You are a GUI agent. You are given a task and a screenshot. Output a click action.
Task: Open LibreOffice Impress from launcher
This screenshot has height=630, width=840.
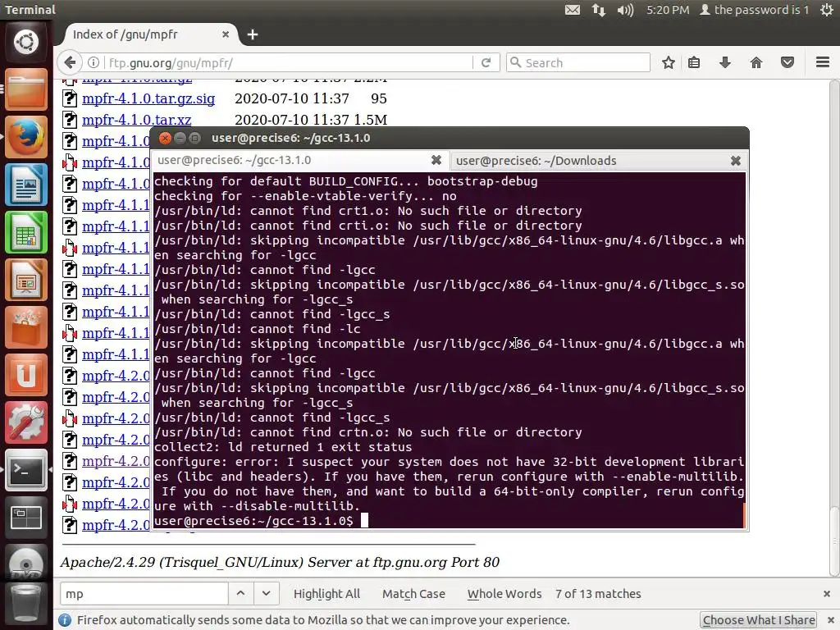point(25,280)
